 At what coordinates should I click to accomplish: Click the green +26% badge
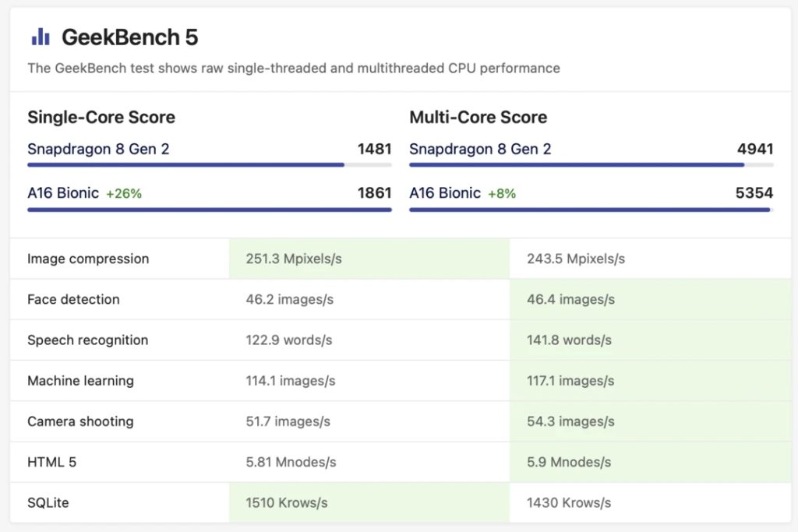point(124,193)
